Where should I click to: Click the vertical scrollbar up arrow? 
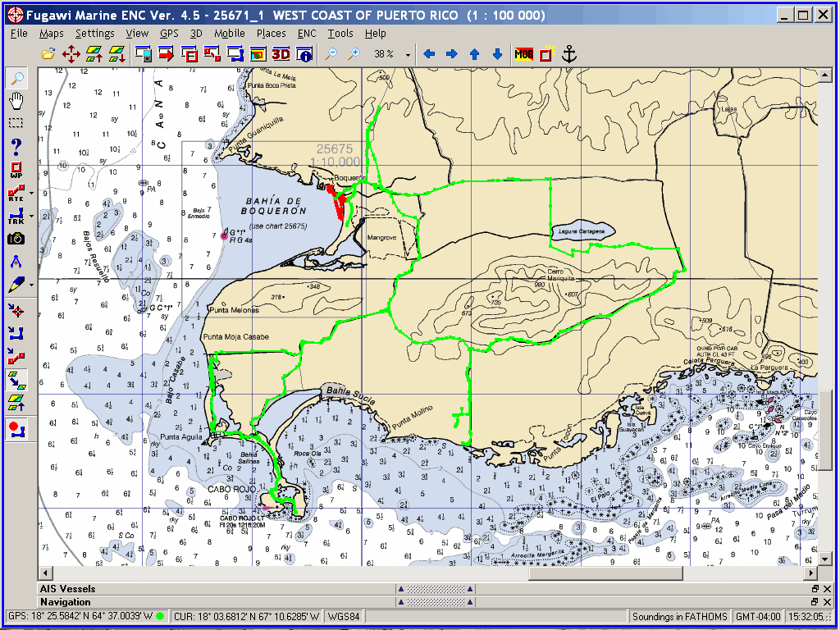pos(825,76)
